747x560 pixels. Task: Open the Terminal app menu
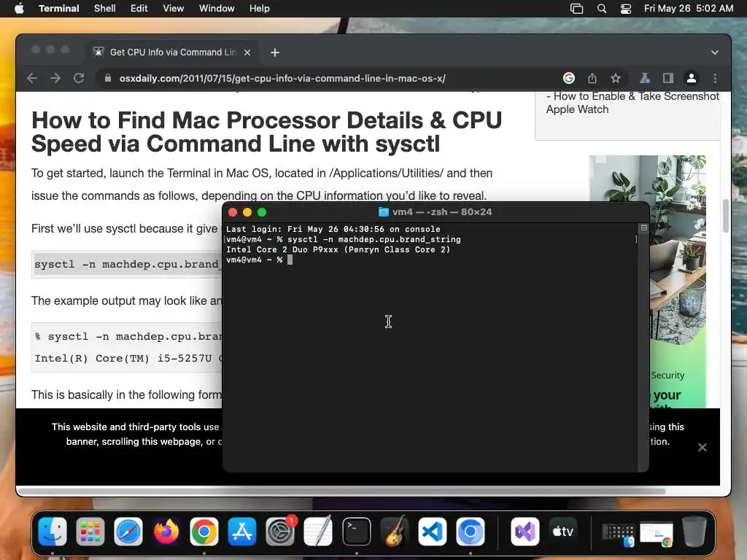(58, 9)
